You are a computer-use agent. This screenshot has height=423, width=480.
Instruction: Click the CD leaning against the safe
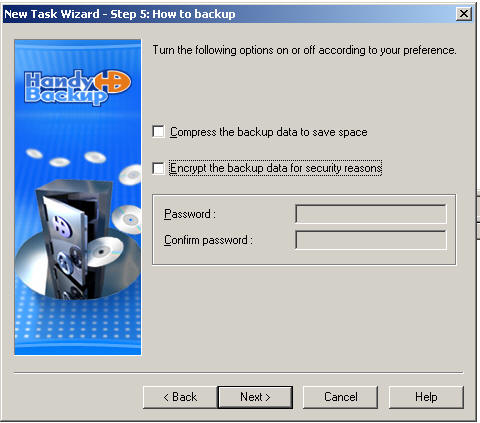click(x=104, y=252)
